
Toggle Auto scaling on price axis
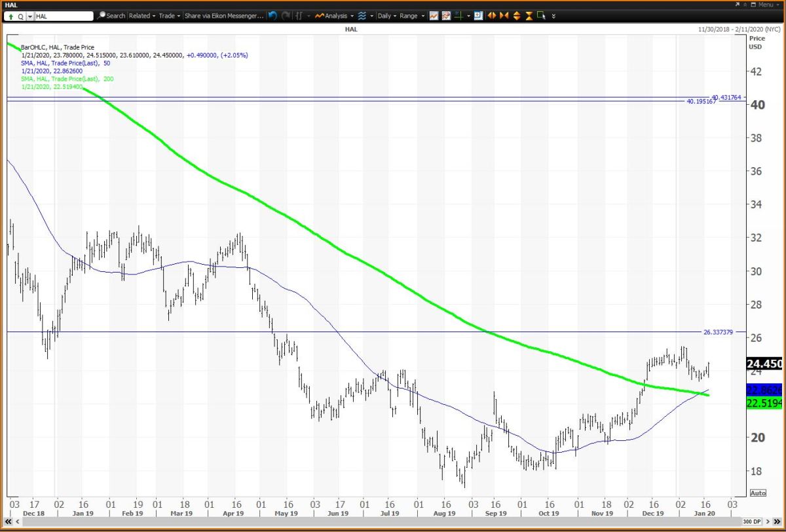coord(757,493)
